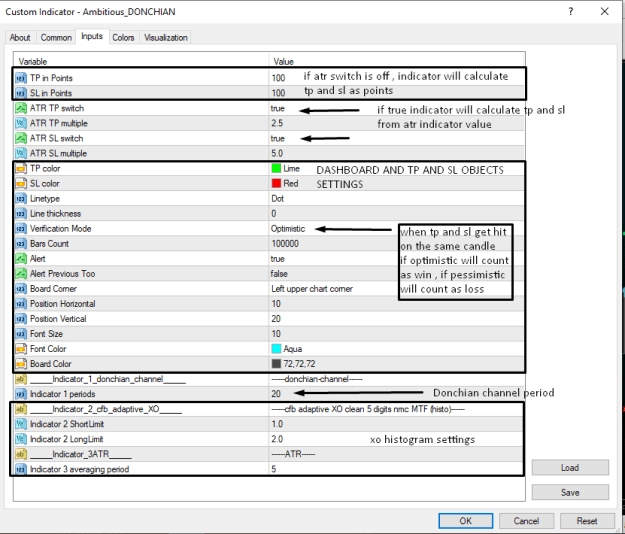Click the color icon next to TP color
625x534 pixels.
click(21, 169)
